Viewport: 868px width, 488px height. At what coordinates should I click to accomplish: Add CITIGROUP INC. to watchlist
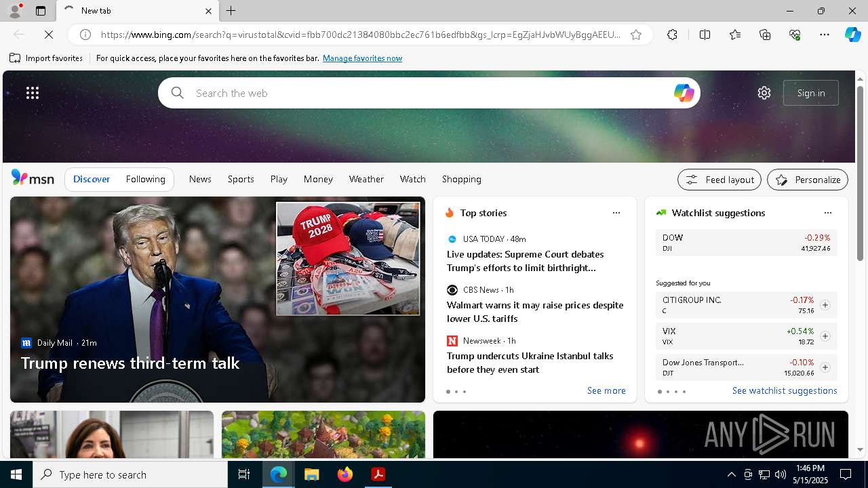click(825, 305)
